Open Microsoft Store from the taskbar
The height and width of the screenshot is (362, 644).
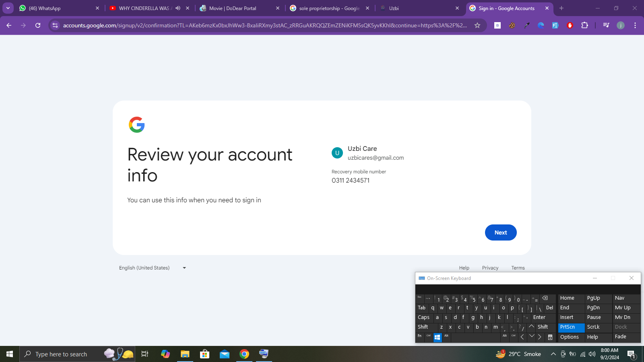(204, 354)
